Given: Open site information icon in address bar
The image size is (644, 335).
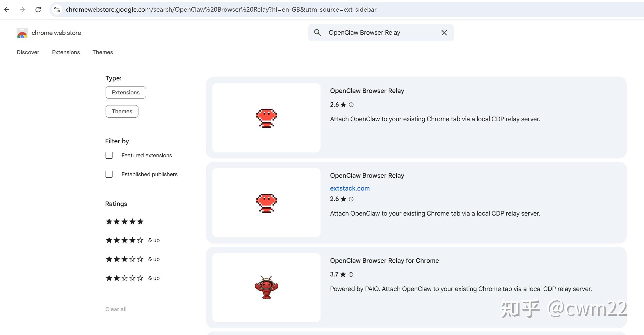Looking at the screenshot, I should (57, 10).
